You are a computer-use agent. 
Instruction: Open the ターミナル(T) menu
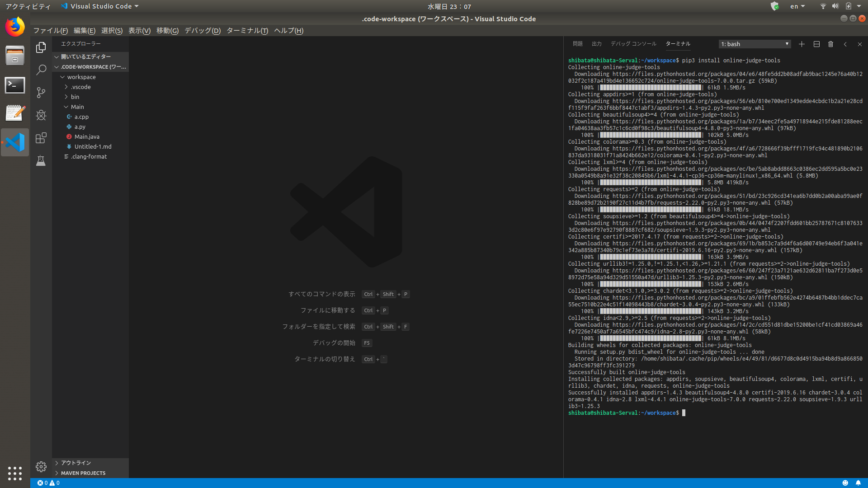pyautogui.click(x=247, y=31)
